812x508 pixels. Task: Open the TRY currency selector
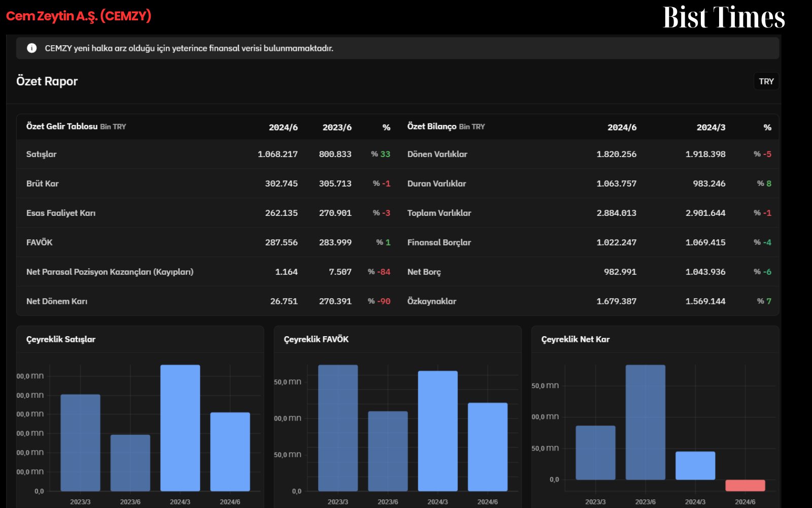[766, 81]
